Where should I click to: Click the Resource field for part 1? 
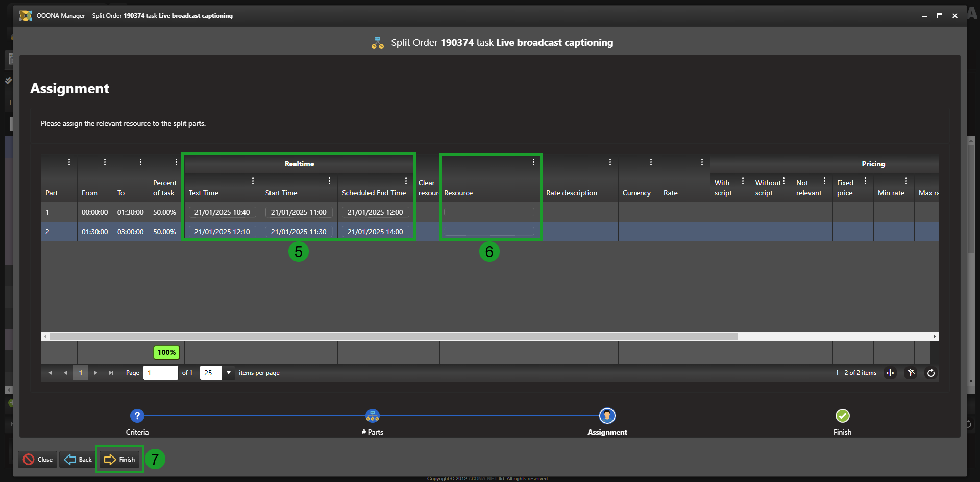click(489, 212)
